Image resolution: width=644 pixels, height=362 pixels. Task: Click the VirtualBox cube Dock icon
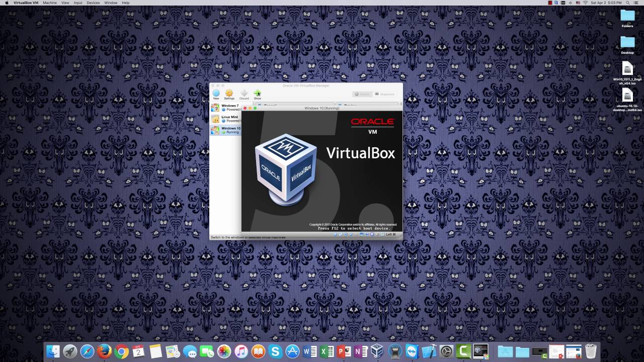(x=378, y=351)
